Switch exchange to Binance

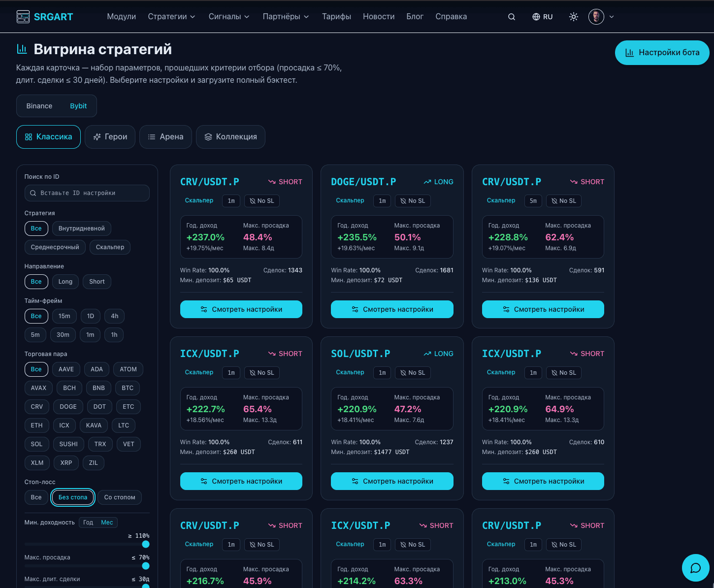[39, 105]
